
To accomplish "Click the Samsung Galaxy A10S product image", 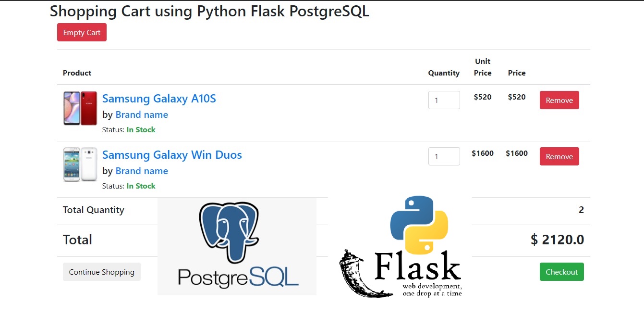I will 80,108.
